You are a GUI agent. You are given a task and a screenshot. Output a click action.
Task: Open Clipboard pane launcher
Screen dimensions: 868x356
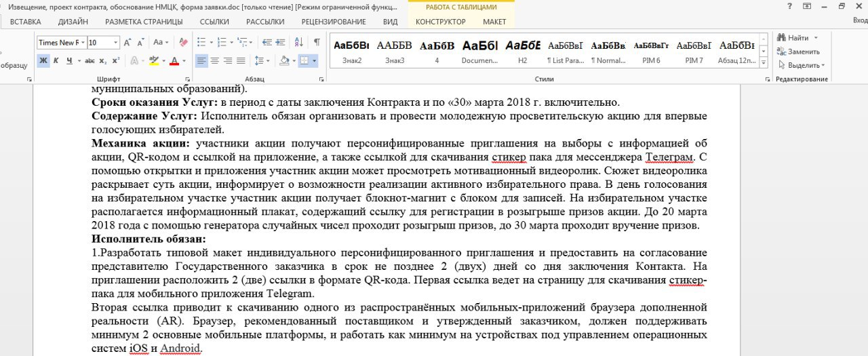pyautogui.click(x=29, y=79)
